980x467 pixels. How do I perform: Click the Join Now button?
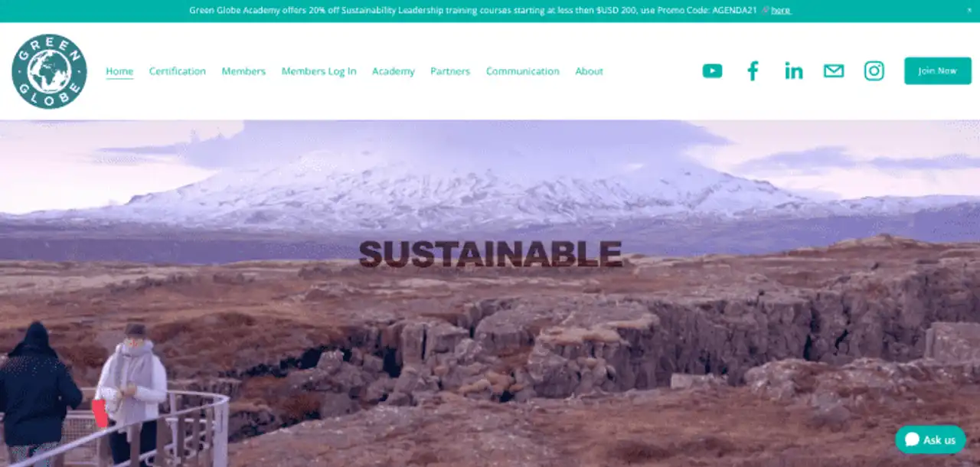pyautogui.click(x=938, y=70)
